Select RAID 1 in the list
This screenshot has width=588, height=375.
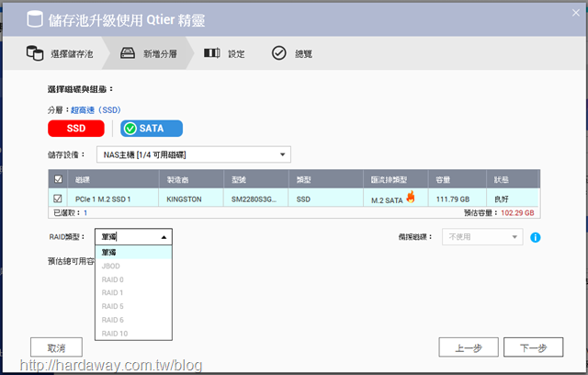133,293
